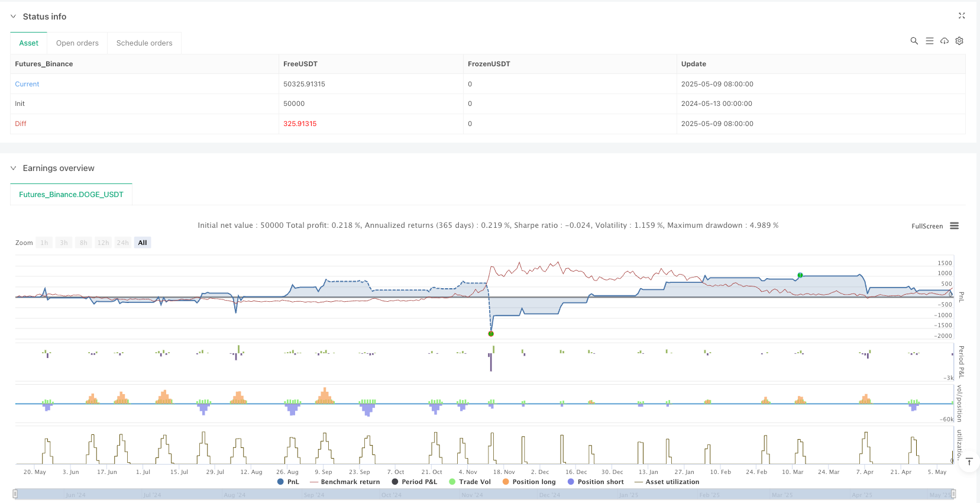
Task: Select the Futures_Binance.DOGE_USDT tab
Action: [x=71, y=195]
